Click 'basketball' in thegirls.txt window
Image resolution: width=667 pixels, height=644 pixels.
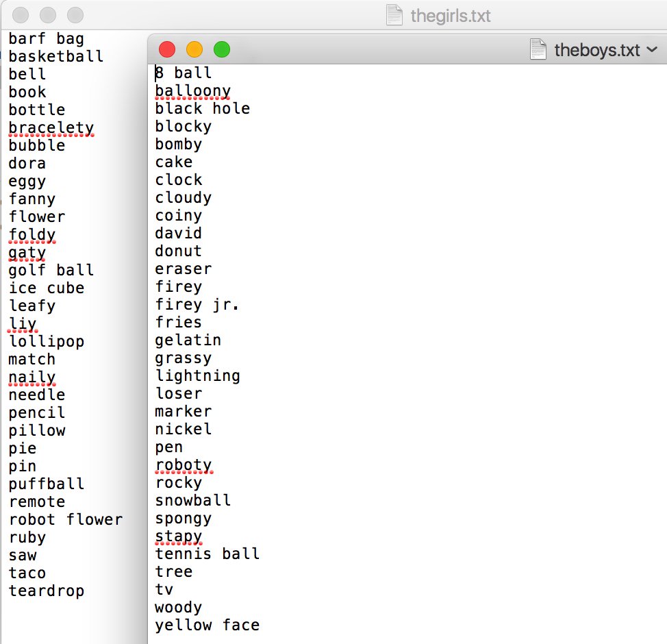(x=56, y=56)
